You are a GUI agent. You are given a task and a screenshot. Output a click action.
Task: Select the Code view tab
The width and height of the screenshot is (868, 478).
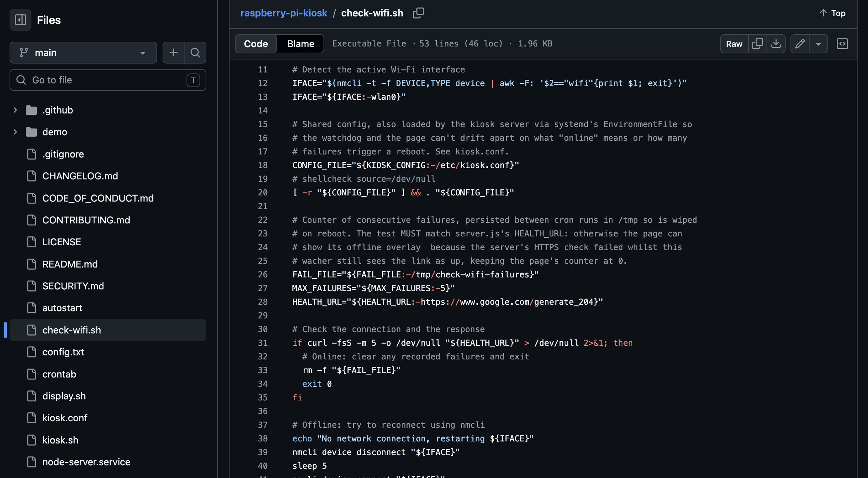pos(256,44)
